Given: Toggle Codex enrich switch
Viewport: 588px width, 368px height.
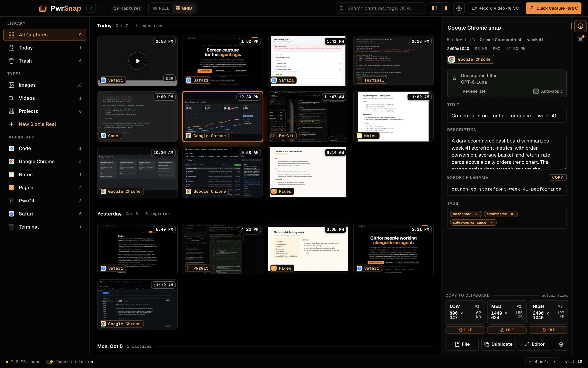Looking at the screenshot, I should coord(50,362).
